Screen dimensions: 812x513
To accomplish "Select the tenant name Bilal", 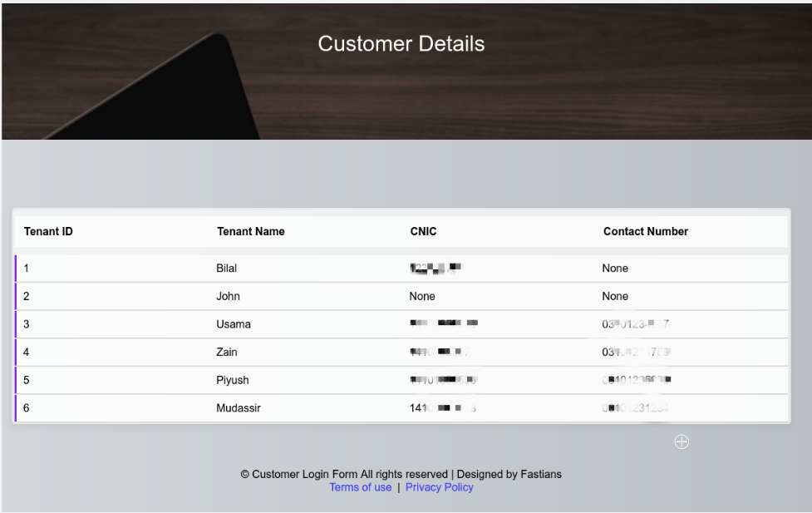I will coord(226,269).
